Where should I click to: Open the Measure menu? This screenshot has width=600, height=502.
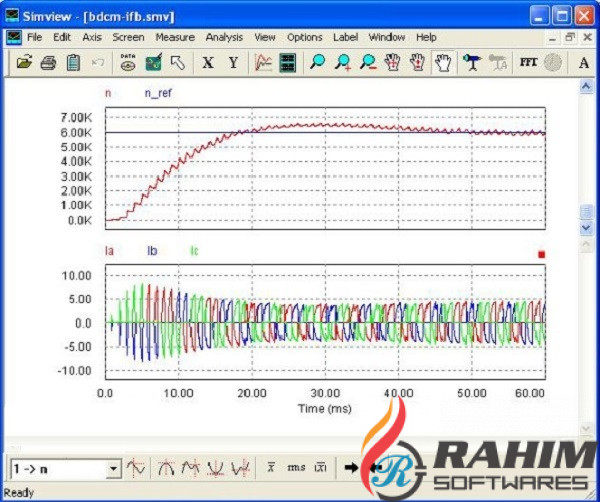175,37
